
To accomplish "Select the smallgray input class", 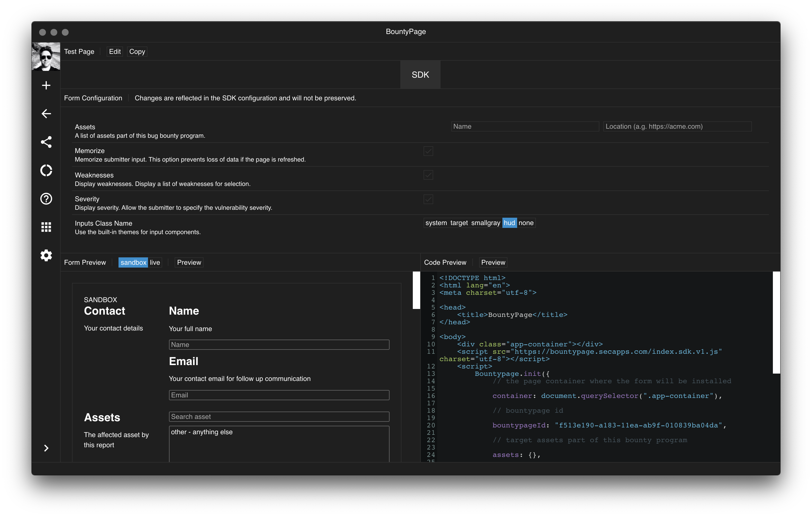I will click(x=485, y=223).
